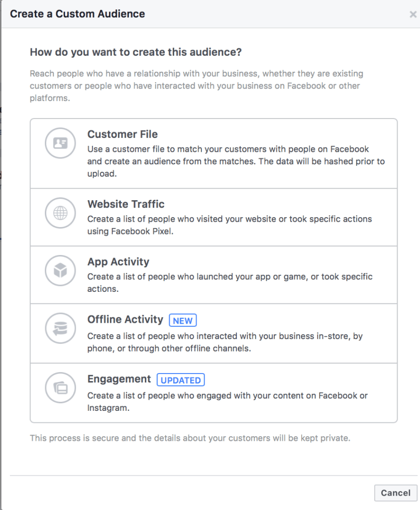
Task: Click the Website Traffic globe icon
Action: pyautogui.click(x=60, y=213)
